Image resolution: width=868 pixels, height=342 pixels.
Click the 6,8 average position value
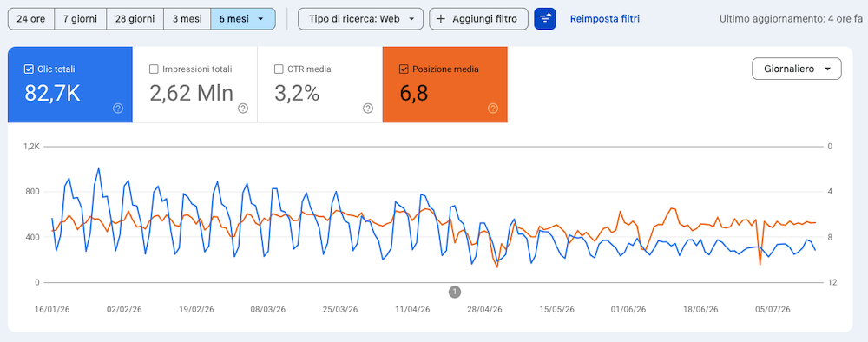(413, 94)
